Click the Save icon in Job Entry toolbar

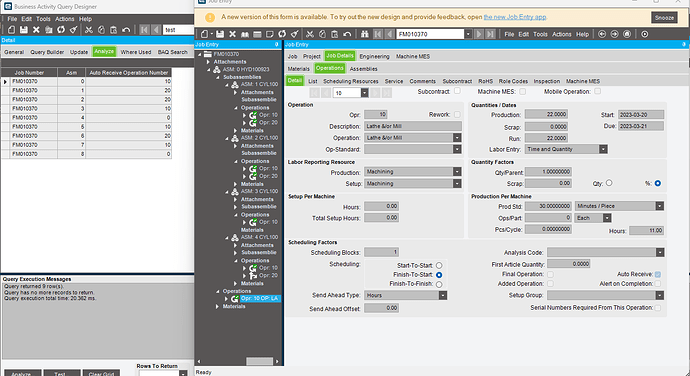coord(220,34)
